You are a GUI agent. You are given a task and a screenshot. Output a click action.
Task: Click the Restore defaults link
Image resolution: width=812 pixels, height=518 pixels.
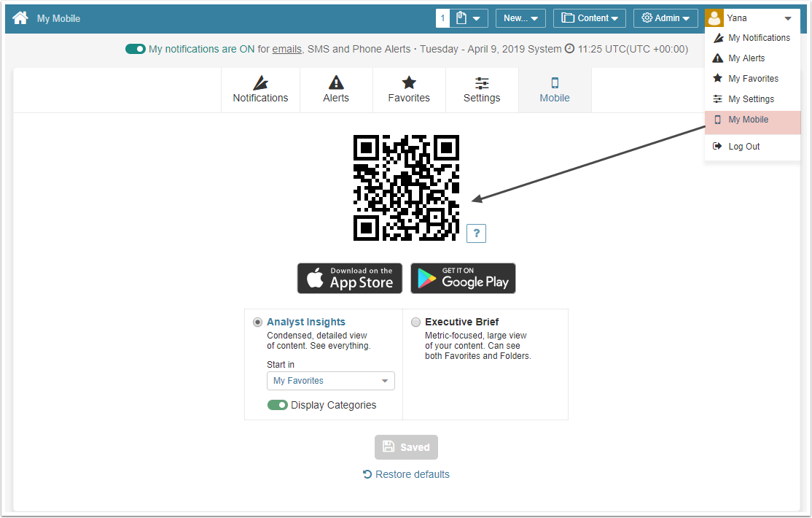coord(407,474)
